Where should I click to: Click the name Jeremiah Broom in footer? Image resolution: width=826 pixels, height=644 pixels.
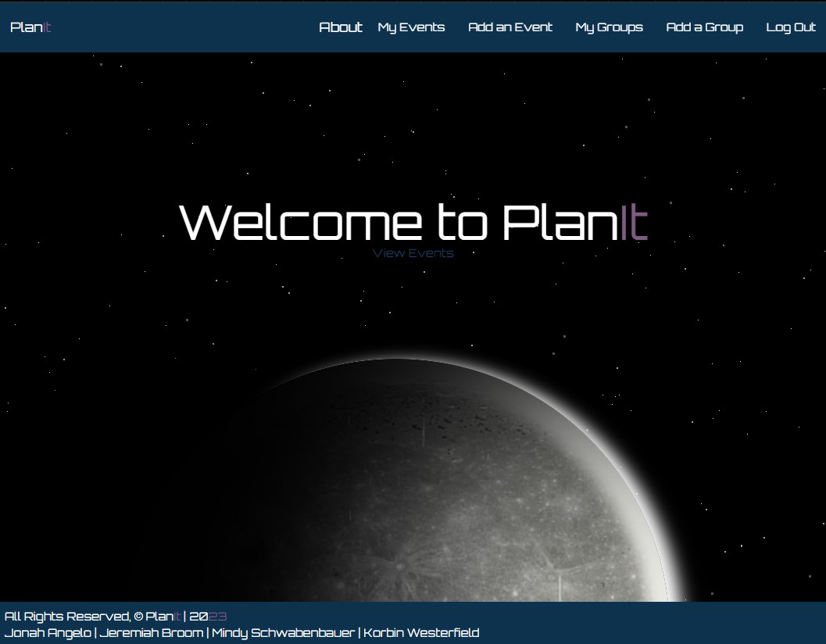point(151,632)
